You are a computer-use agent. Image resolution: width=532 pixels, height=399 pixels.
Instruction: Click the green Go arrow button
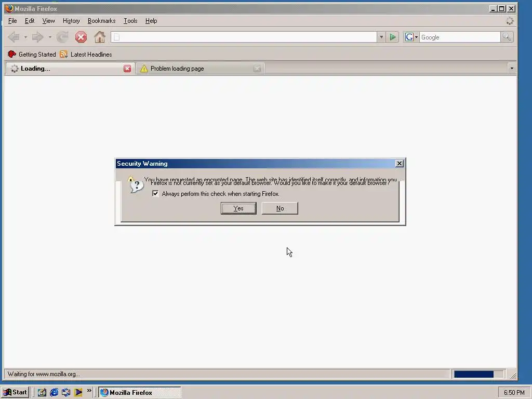393,37
